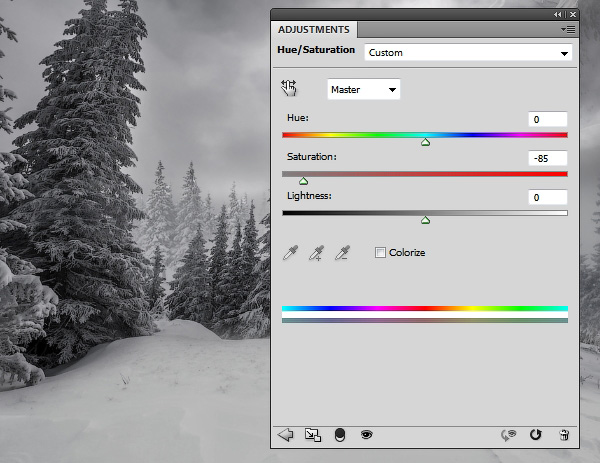
Task: Pick the Subtract from Sample eyedropper
Action: 342,253
